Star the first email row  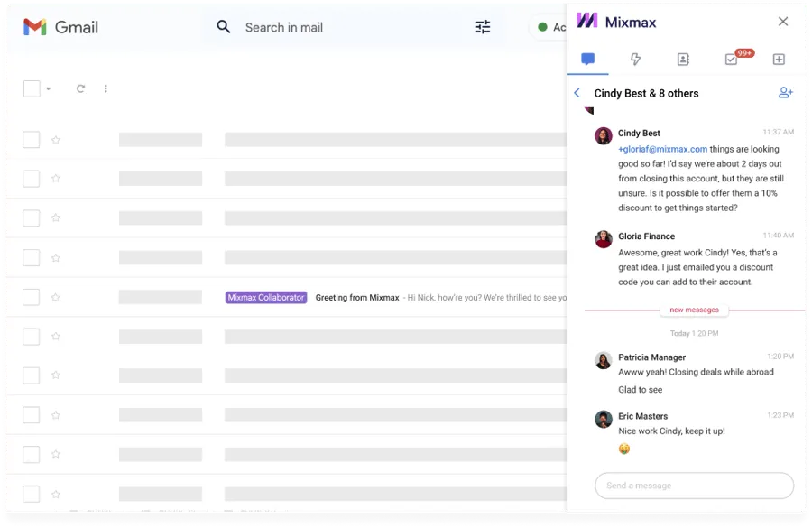point(56,140)
